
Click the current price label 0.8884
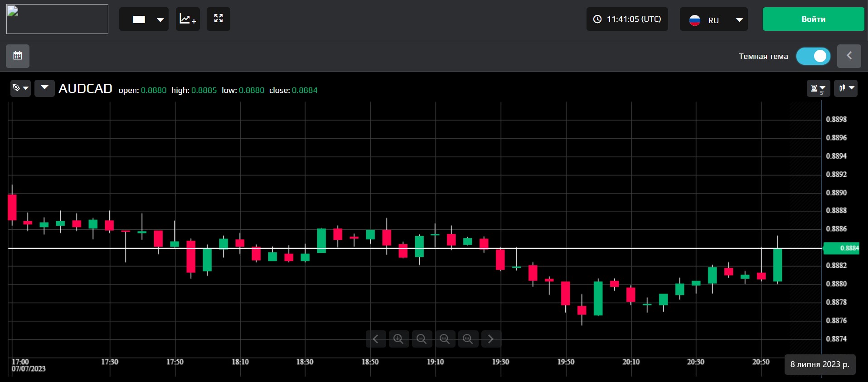point(841,248)
